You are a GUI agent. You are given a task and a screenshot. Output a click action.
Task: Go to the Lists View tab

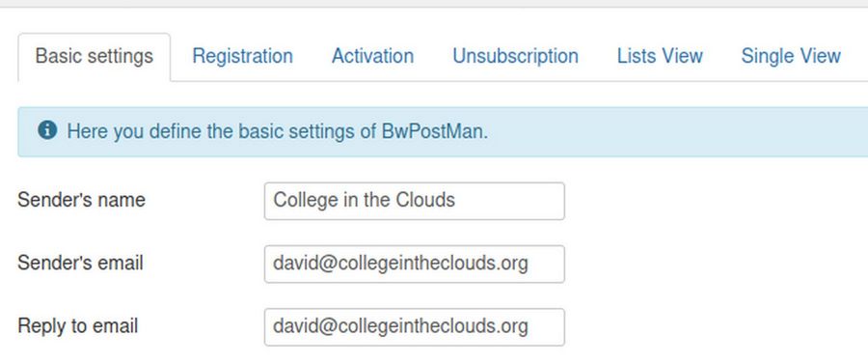point(660,56)
